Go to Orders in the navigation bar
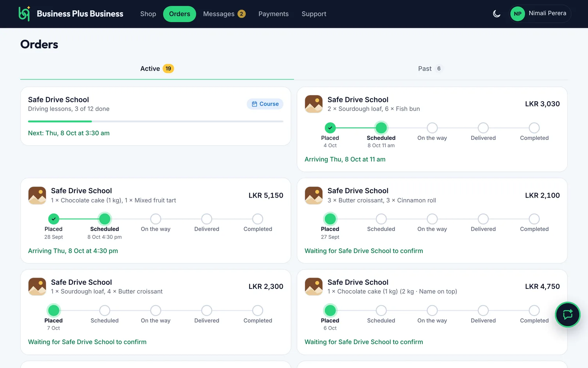This screenshot has width=588, height=368. pyautogui.click(x=180, y=14)
